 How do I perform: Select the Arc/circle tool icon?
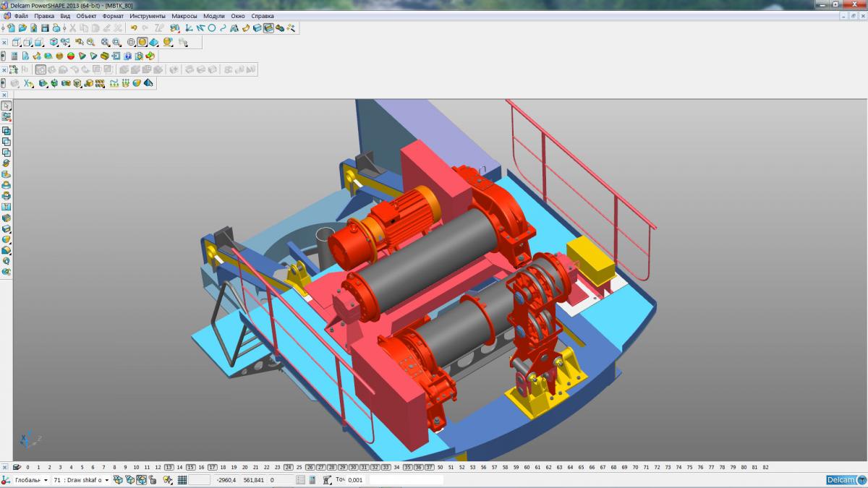tap(212, 28)
